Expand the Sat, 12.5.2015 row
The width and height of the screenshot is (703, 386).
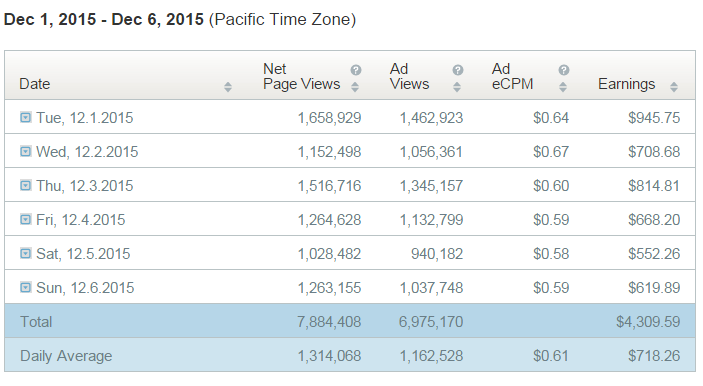(x=26, y=253)
